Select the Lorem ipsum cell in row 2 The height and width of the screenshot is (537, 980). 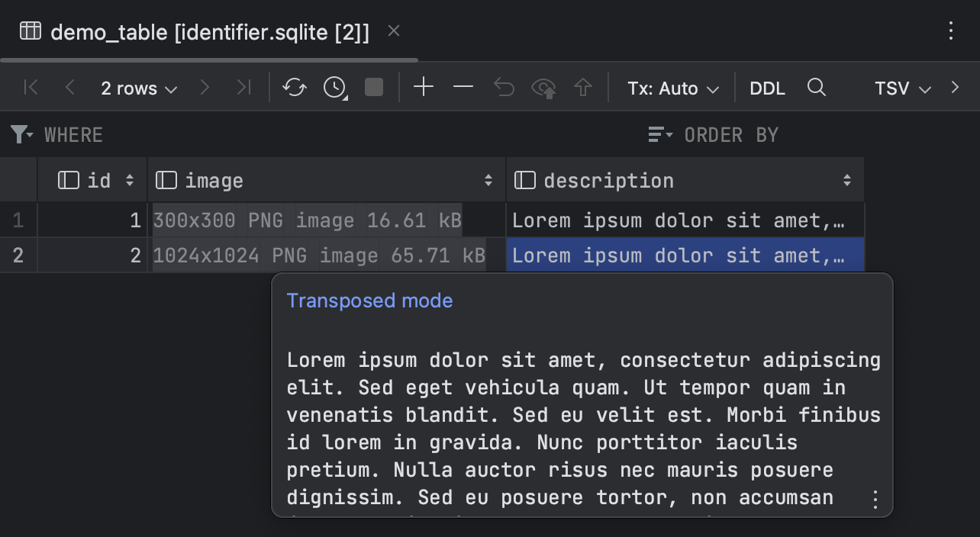tap(683, 255)
